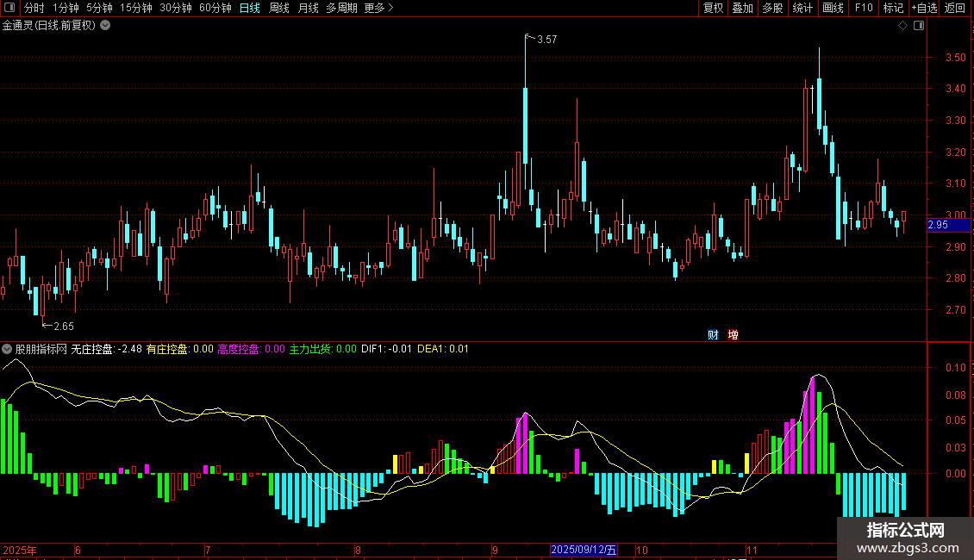Toggle the left sidebar panel icon

[8, 9]
